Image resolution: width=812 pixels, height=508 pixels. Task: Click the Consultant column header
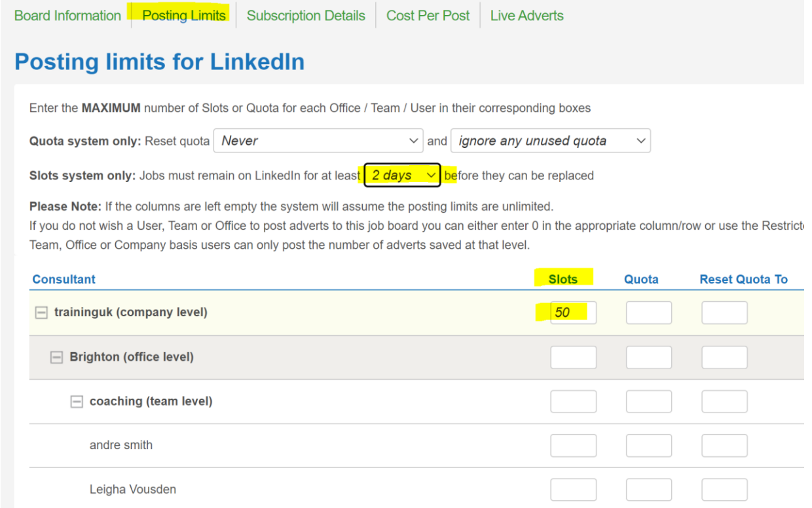point(64,280)
